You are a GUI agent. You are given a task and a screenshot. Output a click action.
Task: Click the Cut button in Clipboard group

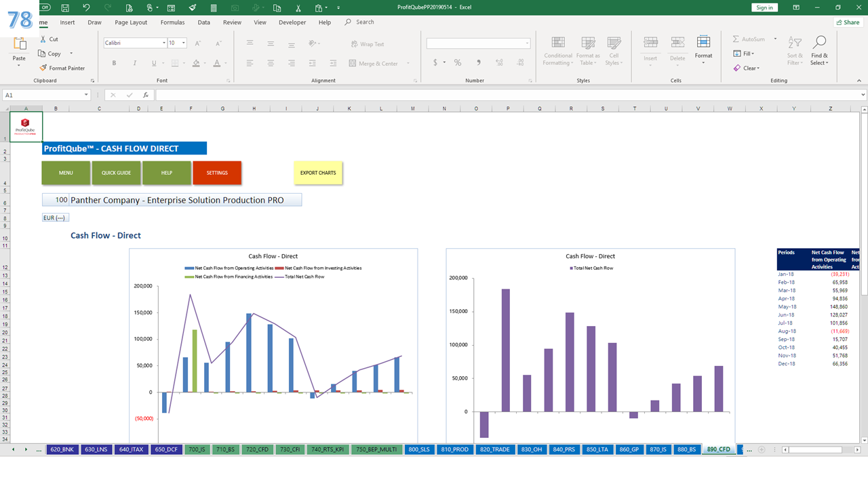pyautogui.click(x=49, y=39)
